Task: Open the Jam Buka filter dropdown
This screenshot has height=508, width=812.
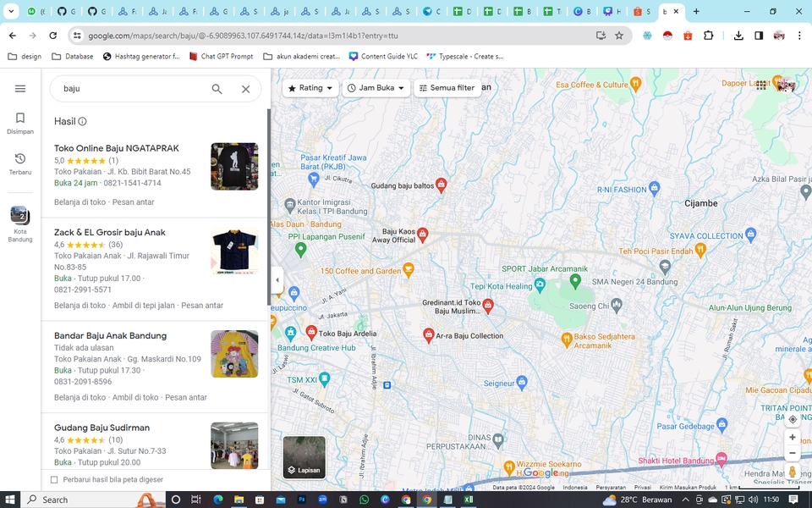Action: 376,87
